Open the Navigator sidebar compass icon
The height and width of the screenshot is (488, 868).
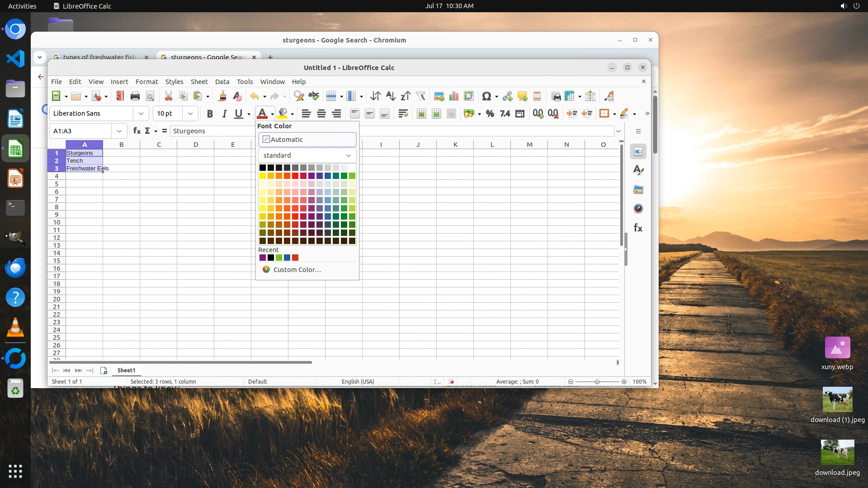click(638, 208)
